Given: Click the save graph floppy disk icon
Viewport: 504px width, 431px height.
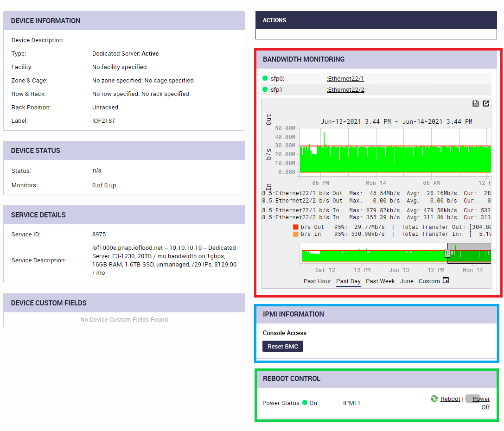Looking at the screenshot, I should pyautogui.click(x=476, y=103).
